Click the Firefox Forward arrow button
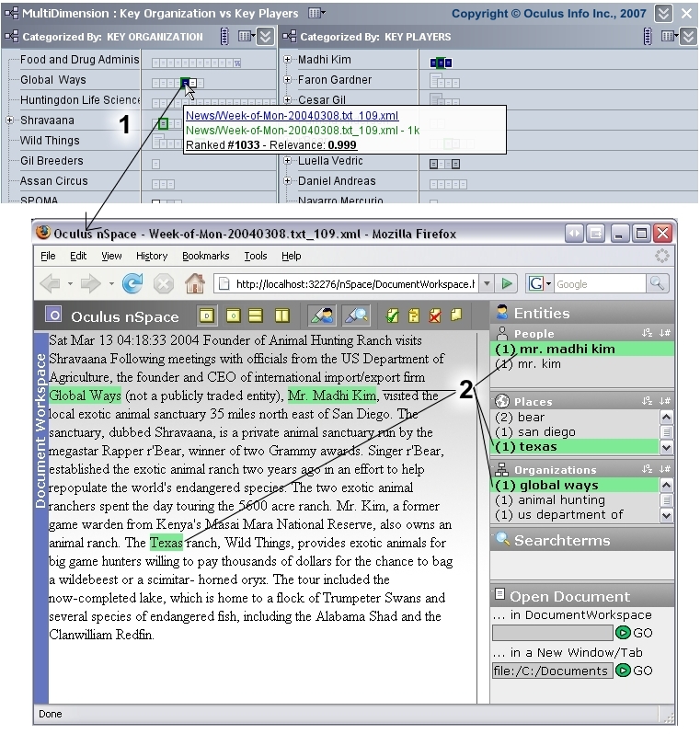The width and height of the screenshot is (700, 734). (x=91, y=283)
